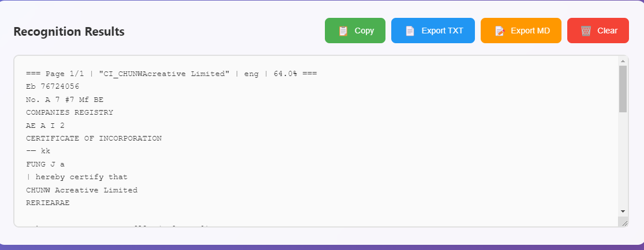Click the results box scrollbar thumb

click(x=623, y=88)
